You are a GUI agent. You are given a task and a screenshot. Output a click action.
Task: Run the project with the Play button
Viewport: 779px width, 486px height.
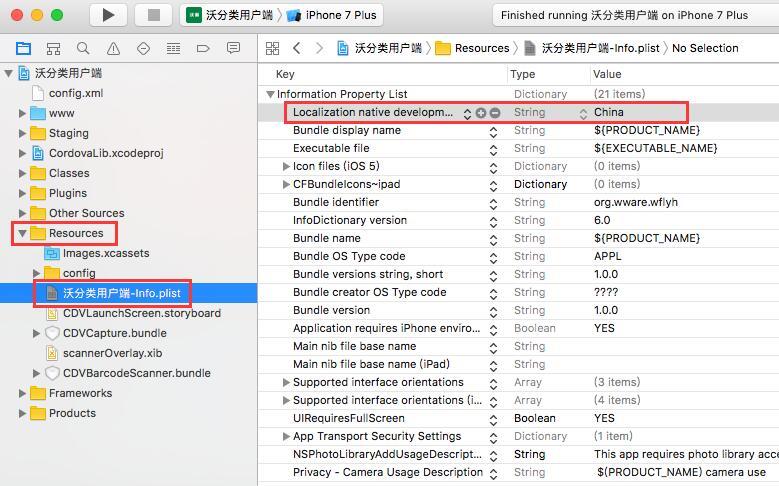coord(108,15)
